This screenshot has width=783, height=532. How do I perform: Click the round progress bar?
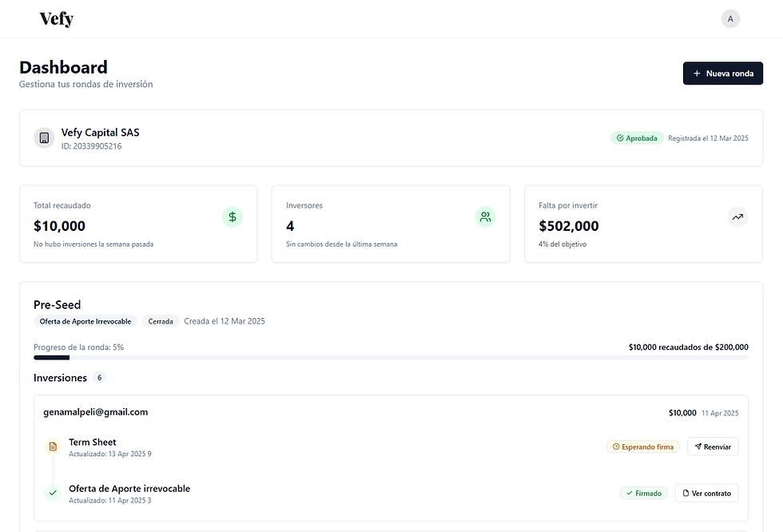391,357
